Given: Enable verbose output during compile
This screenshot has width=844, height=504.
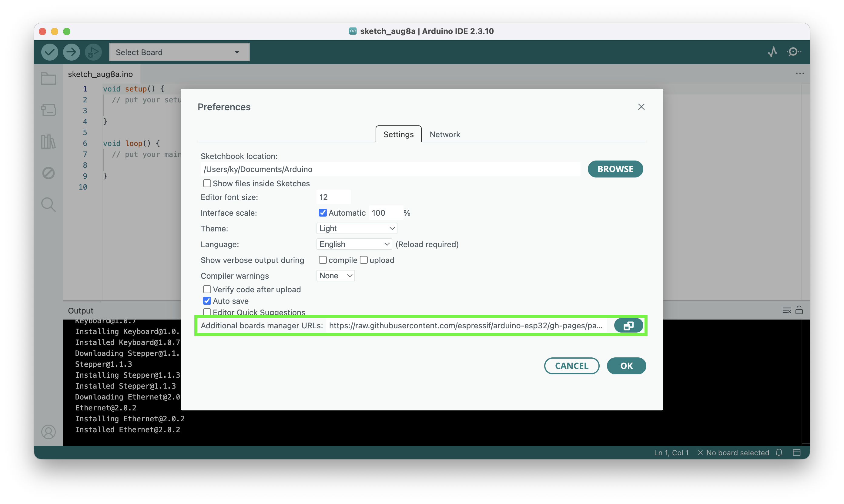Looking at the screenshot, I should [x=323, y=260].
